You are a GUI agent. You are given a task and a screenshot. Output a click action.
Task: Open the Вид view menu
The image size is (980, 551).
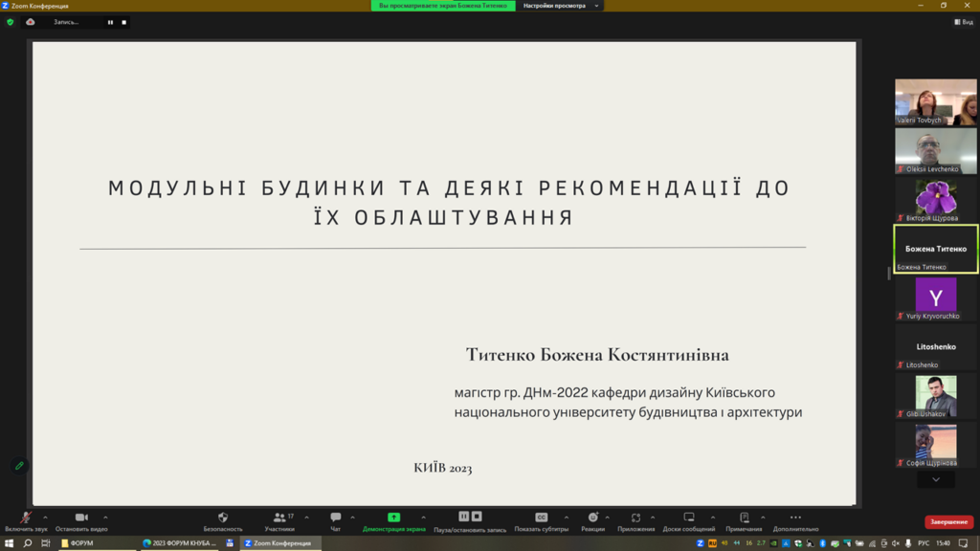point(963,22)
